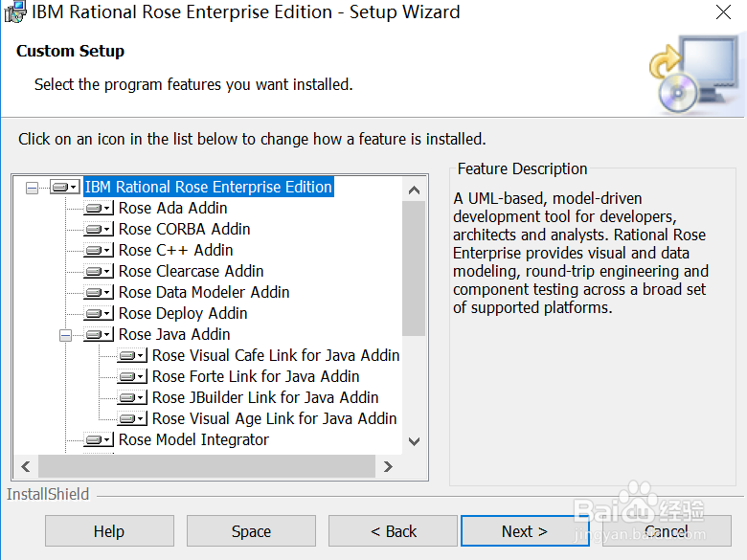Select Rose Forte Link for Java Addin
This screenshot has width=747, height=560.
pyautogui.click(x=256, y=377)
